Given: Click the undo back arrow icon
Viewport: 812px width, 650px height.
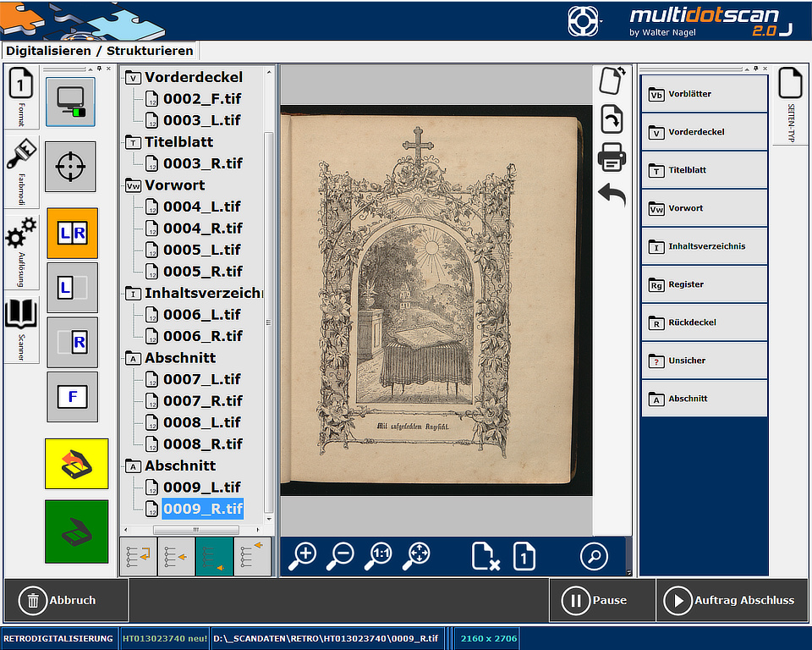Looking at the screenshot, I should point(612,195).
